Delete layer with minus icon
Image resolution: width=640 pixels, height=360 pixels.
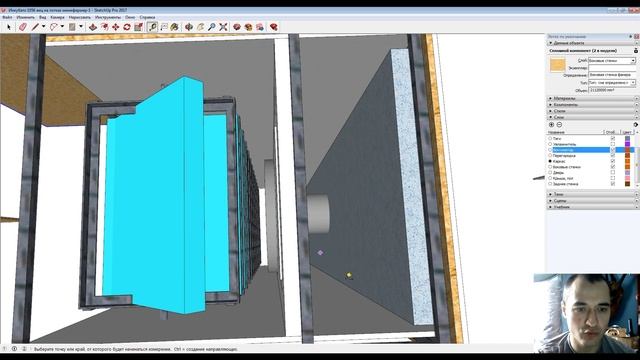coord(559,124)
